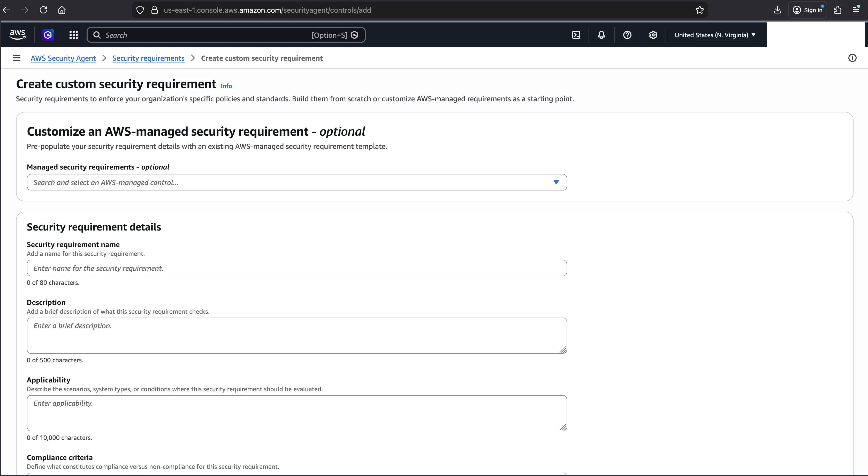
Task: Open the AWS services grid menu
Action: pyautogui.click(x=73, y=35)
